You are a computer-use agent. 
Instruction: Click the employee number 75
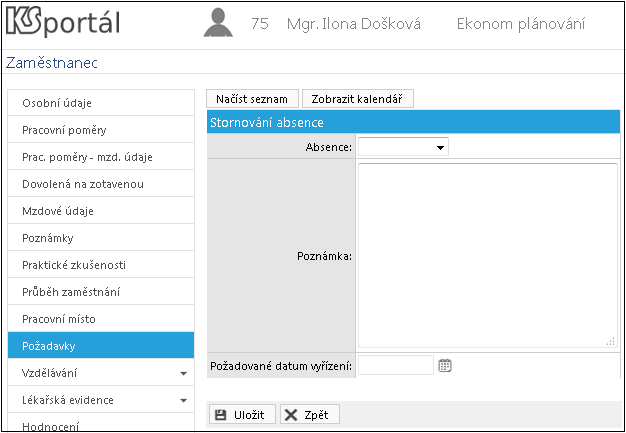tap(260, 24)
